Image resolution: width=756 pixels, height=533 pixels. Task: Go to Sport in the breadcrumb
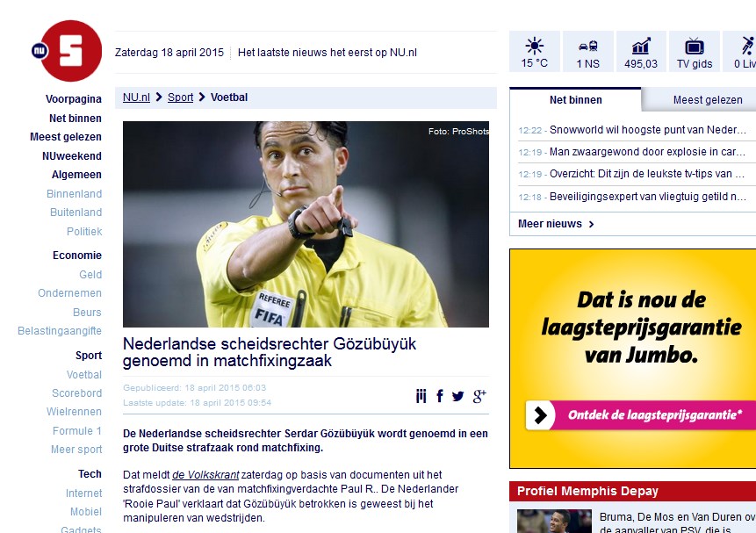[x=180, y=97]
